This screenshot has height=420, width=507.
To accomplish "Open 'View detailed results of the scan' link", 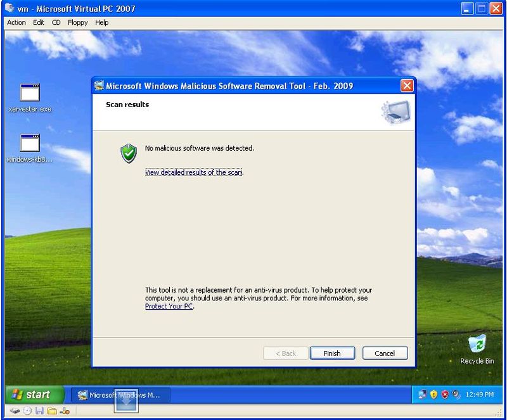I will tap(194, 172).
